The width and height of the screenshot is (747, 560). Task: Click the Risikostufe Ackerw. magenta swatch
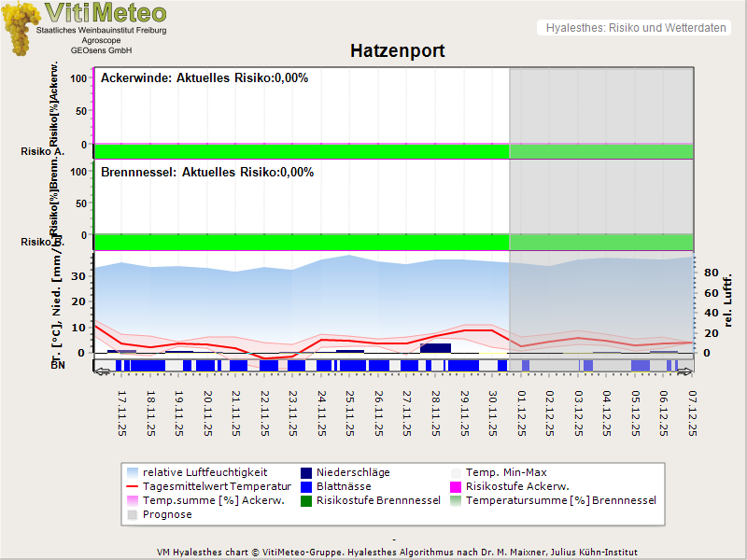click(x=456, y=486)
